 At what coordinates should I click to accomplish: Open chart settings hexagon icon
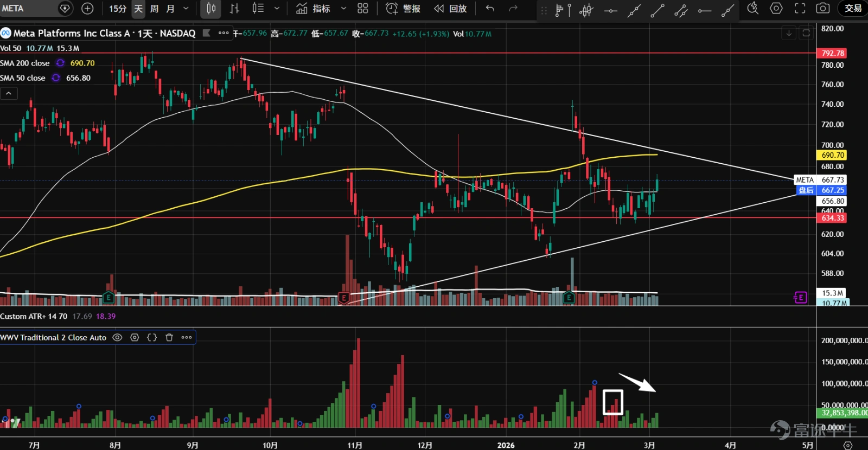pos(776,8)
